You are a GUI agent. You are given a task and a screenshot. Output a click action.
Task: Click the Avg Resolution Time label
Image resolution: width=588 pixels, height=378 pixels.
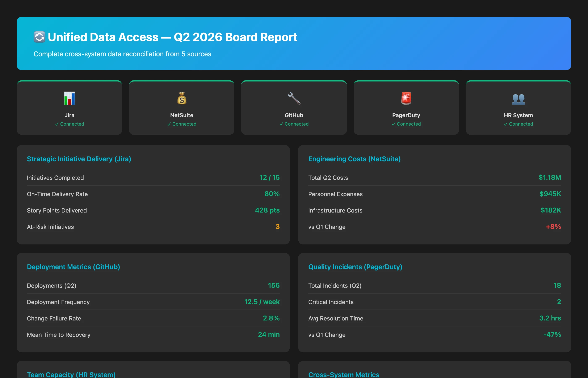(336, 319)
